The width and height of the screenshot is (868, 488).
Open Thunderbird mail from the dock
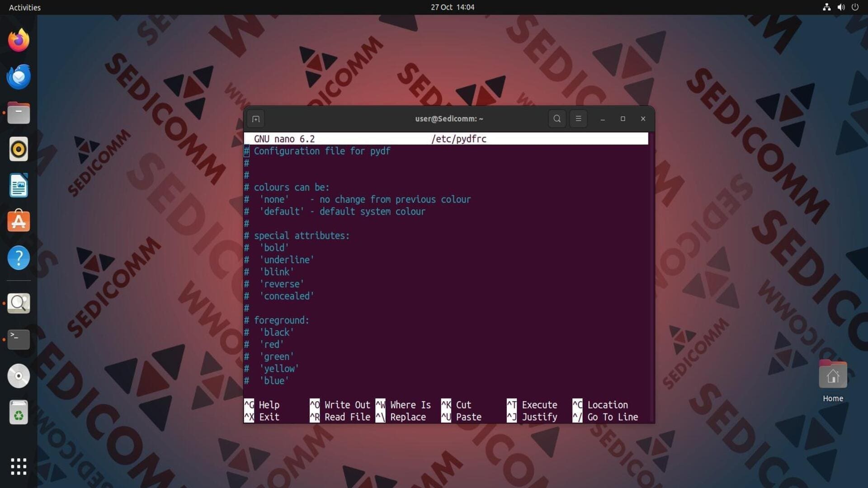pyautogui.click(x=19, y=76)
